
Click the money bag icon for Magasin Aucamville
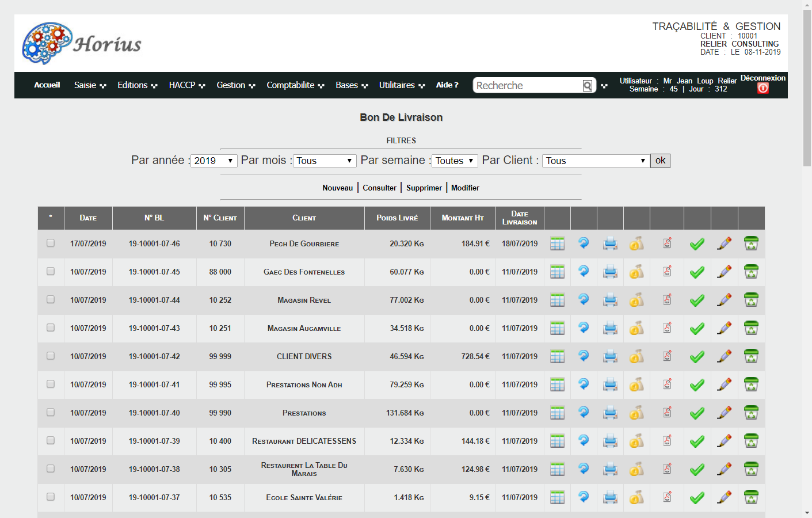pyautogui.click(x=636, y=328)
